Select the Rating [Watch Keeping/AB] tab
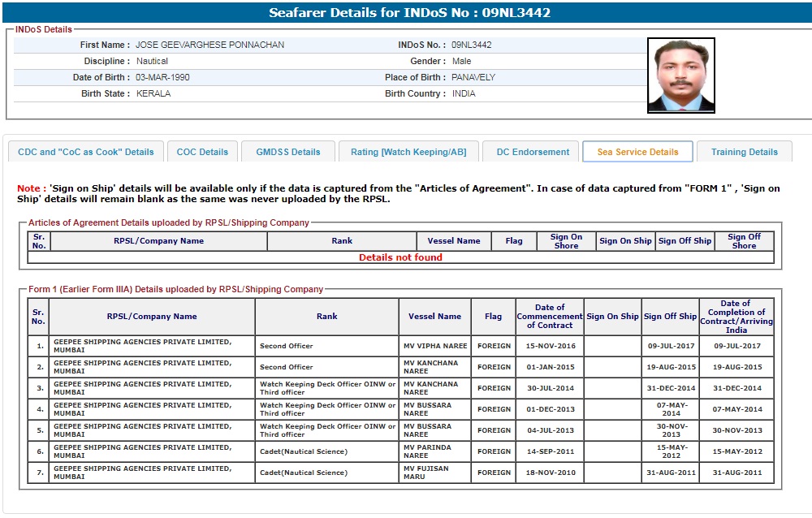This screenshot has height=518, width=812. coord(408,152)
